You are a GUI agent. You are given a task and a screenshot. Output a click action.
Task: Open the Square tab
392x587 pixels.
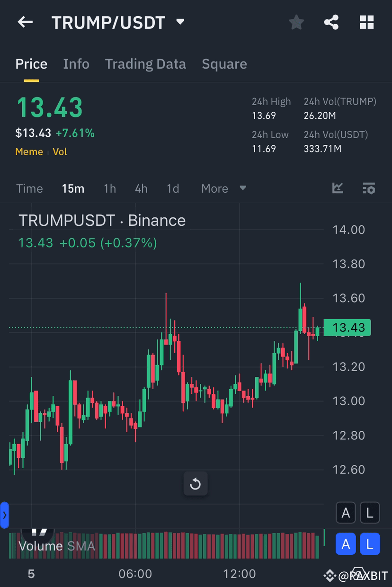[x=224, y=64]
